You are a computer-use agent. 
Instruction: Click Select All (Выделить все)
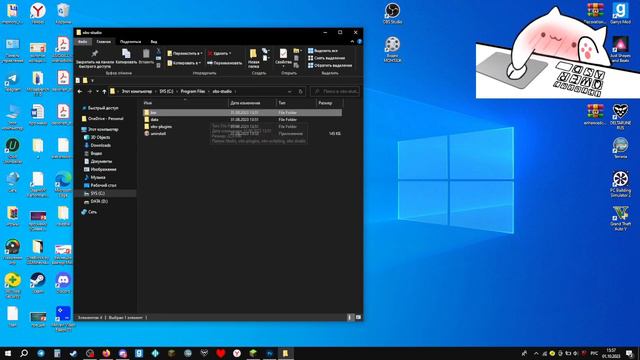323,51
